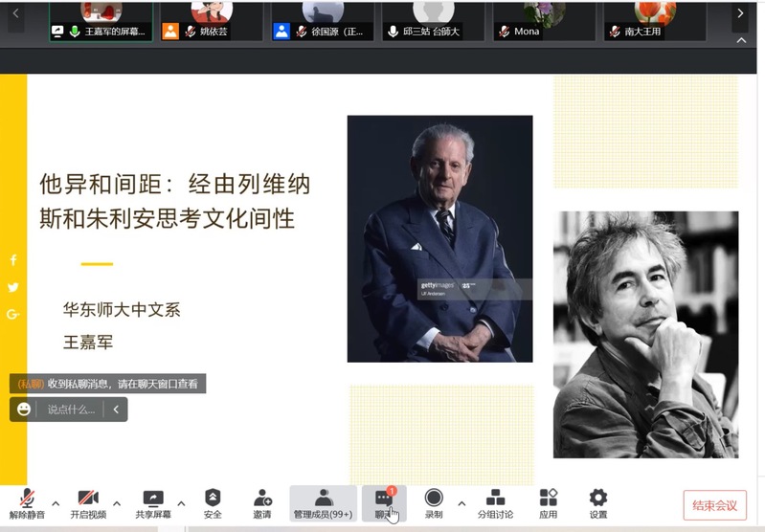Open emoji picker in chat bar
Viewport: 765px width, 532px height.
click(x=24, y=410)
